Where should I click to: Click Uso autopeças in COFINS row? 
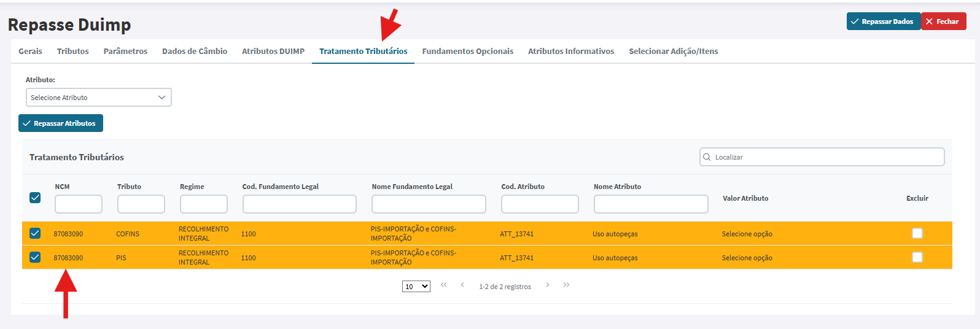615,234
